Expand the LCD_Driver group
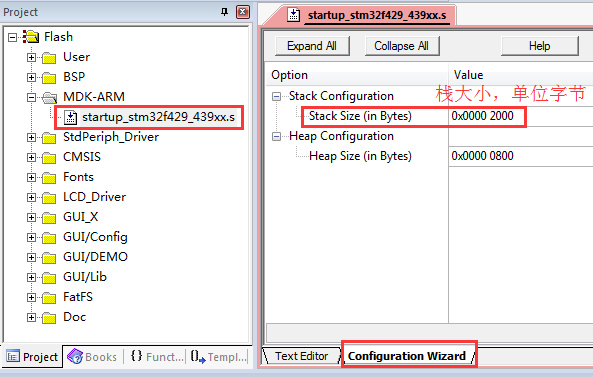This screenshot has width=593, height=377. 31,198
